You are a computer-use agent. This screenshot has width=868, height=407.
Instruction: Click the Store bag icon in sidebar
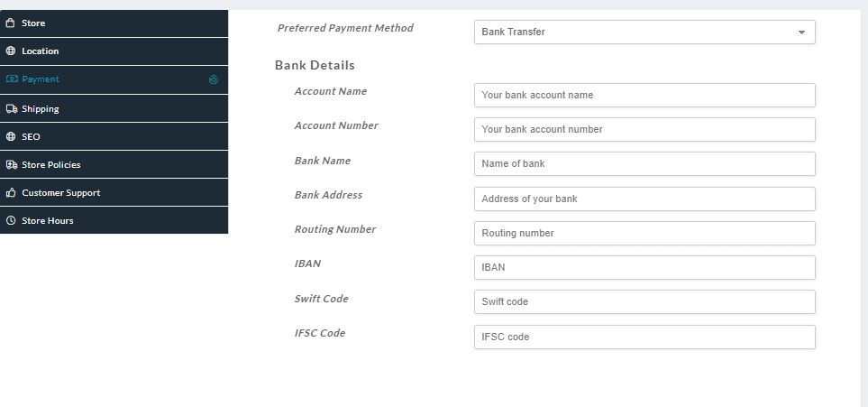click(x=11, y=23)
